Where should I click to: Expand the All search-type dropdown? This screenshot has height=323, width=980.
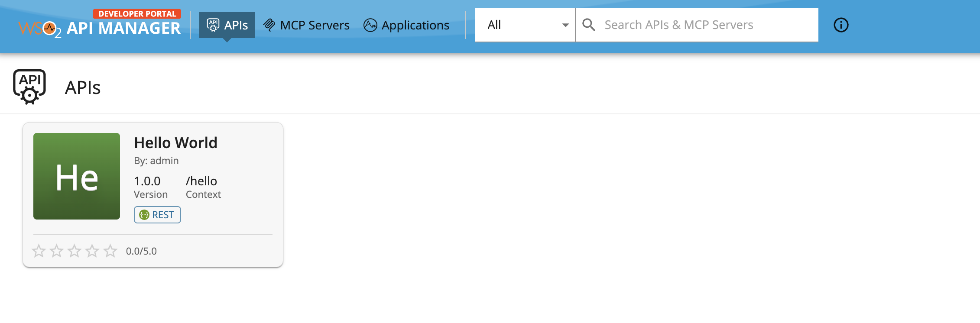524,25
